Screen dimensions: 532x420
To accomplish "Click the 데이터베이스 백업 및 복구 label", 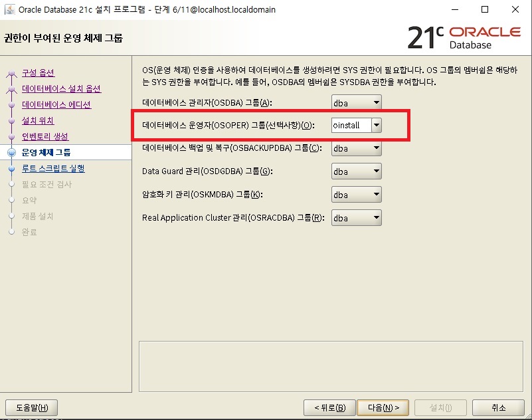I will point(232,148).
